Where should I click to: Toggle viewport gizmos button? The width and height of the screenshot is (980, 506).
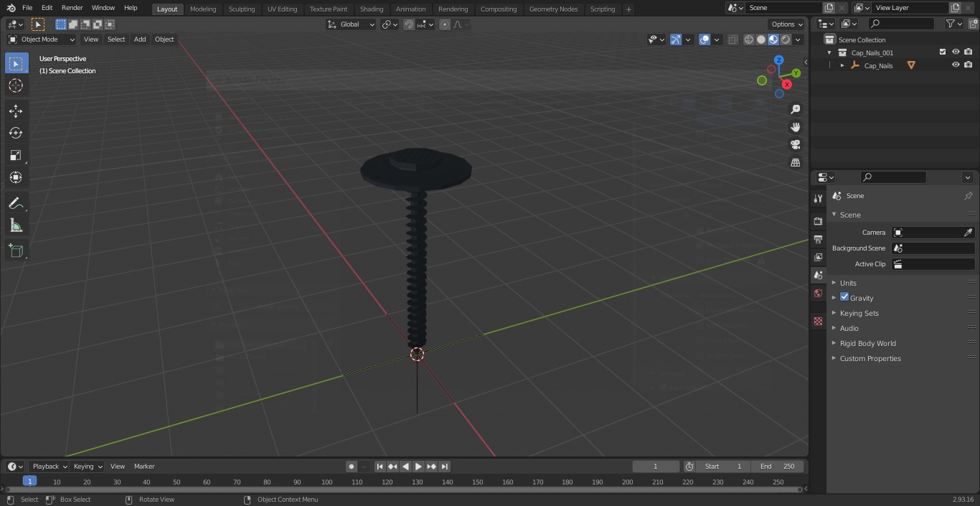[675, 39]
